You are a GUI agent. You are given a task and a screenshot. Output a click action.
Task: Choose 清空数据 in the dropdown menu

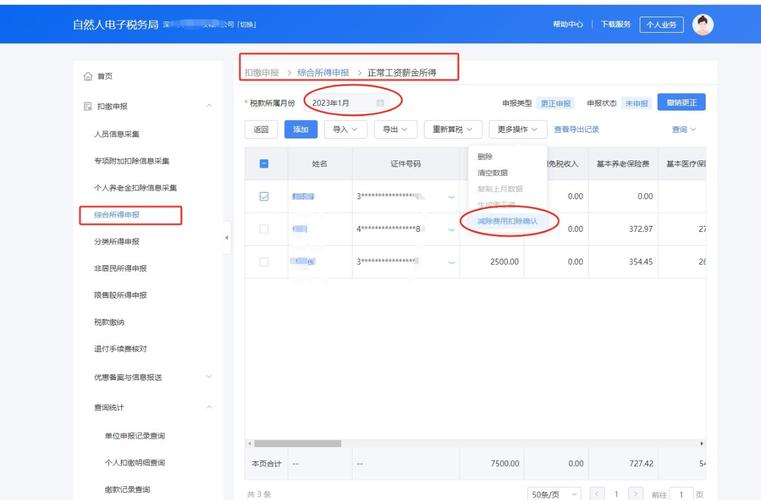click(x=492, y=173)
